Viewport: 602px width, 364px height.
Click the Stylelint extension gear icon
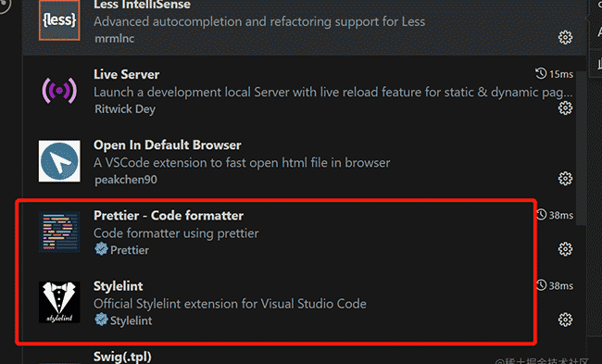pos(565,320)
